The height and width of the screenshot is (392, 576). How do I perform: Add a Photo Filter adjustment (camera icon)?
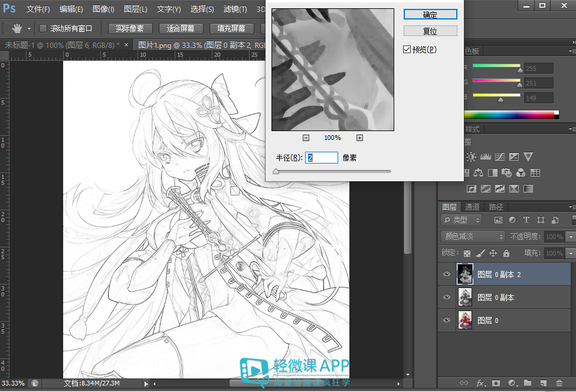[506, 172]
